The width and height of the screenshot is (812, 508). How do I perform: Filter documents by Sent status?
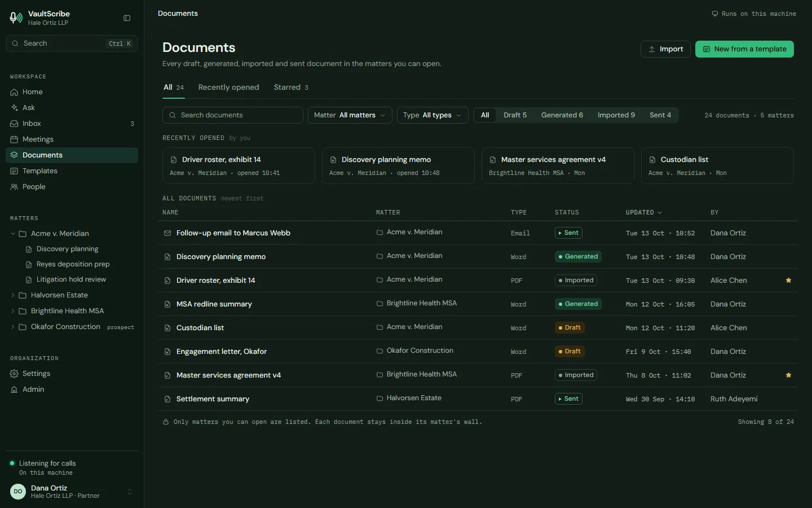pyautogui.click(x=660, y=115)
